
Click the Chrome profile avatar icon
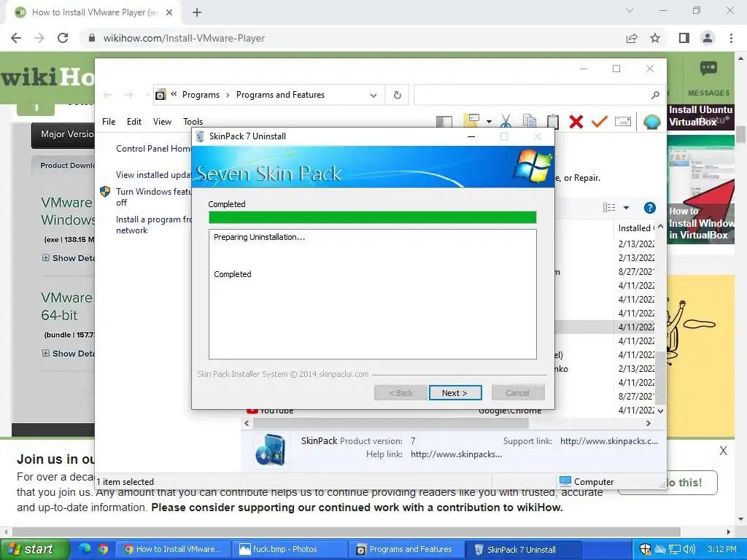tap(708, 38)
